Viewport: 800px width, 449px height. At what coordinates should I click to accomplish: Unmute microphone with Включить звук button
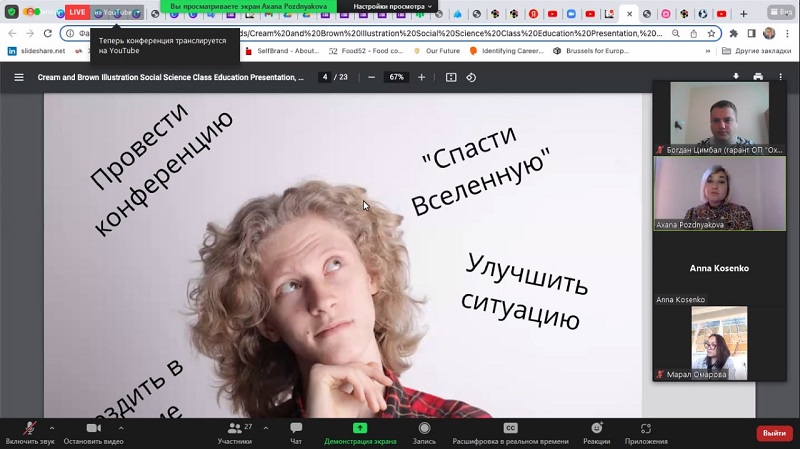[30, 428]
